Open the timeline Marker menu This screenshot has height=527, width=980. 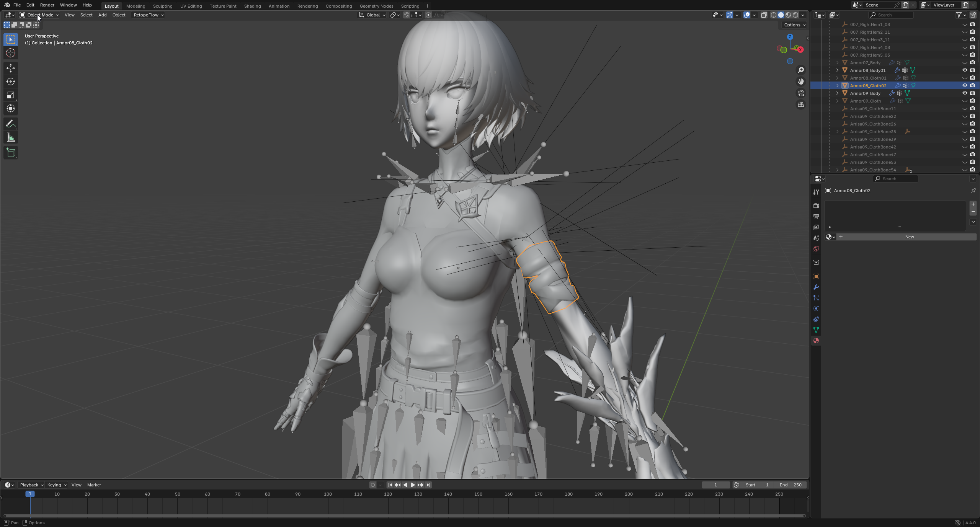pyautogui.click(x=94, y=485)
